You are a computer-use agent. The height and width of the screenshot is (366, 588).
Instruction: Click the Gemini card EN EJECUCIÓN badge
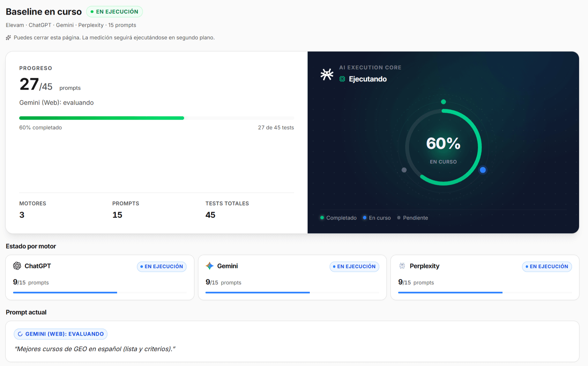coord(354,266)
